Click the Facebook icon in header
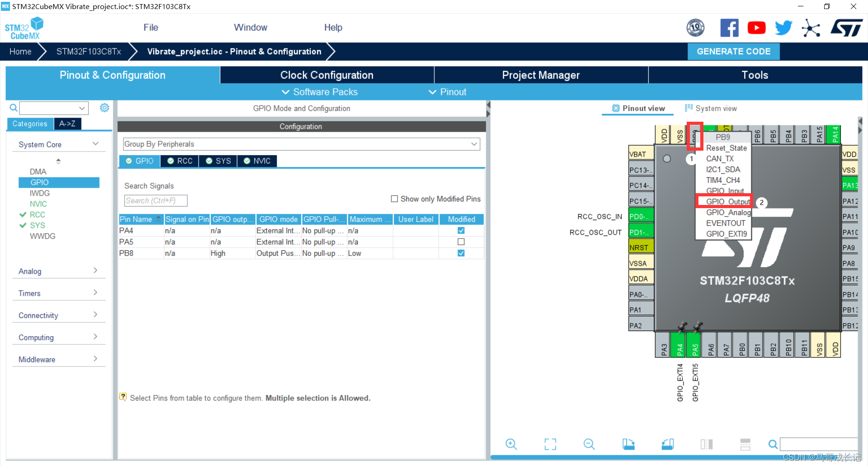 (x=729, y=28)
